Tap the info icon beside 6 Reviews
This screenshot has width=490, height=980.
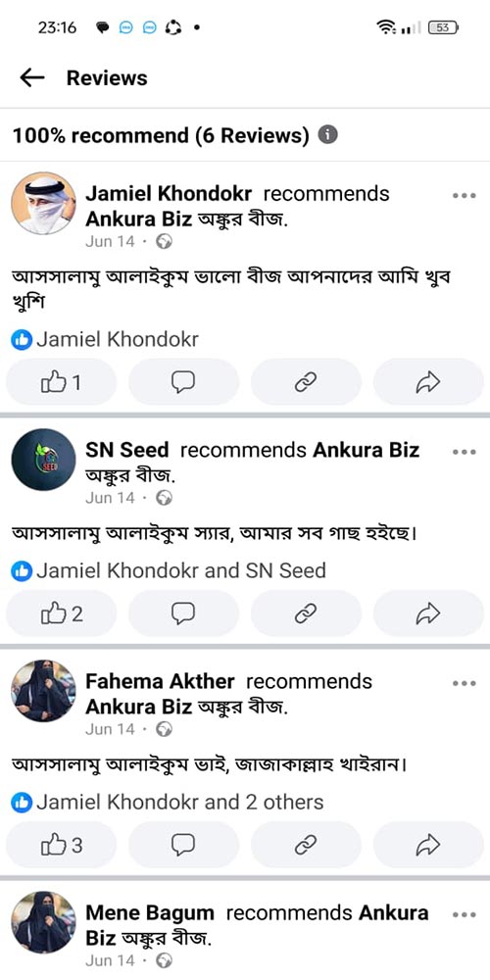point(328,134)
